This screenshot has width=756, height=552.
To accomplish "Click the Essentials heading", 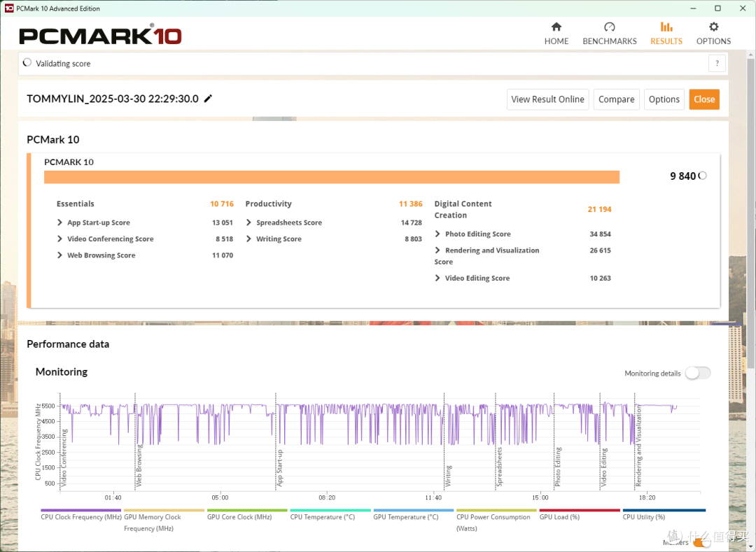I will click(x=75, y=204).
